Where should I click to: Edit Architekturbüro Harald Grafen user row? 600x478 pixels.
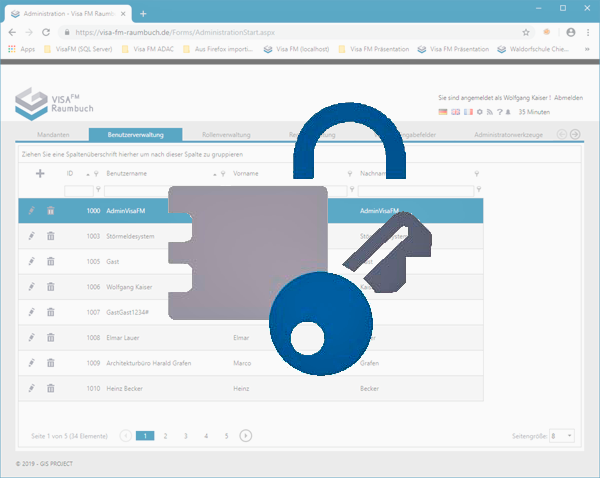point(32,363)
